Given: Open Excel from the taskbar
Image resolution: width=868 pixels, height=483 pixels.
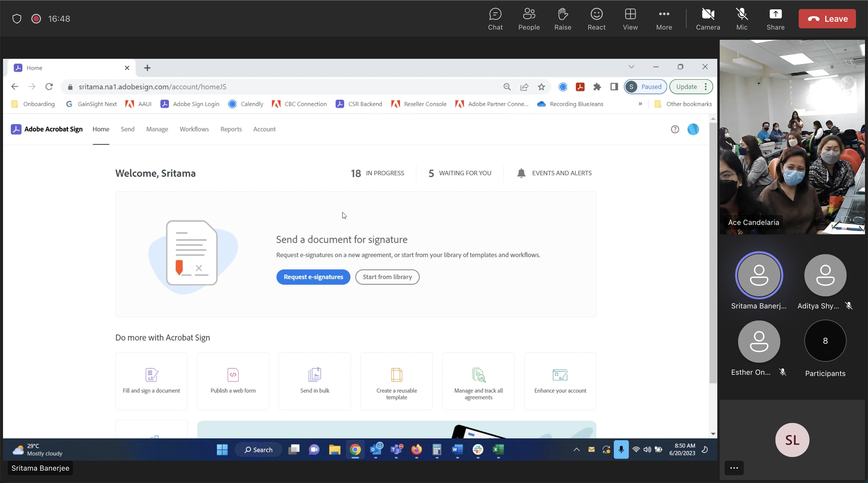Looking at the screenshot, I should pos(498,450).
